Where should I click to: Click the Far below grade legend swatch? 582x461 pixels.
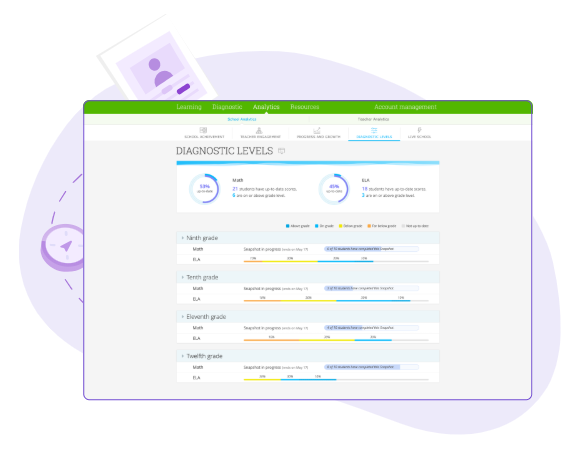click(x=369, y=226)
